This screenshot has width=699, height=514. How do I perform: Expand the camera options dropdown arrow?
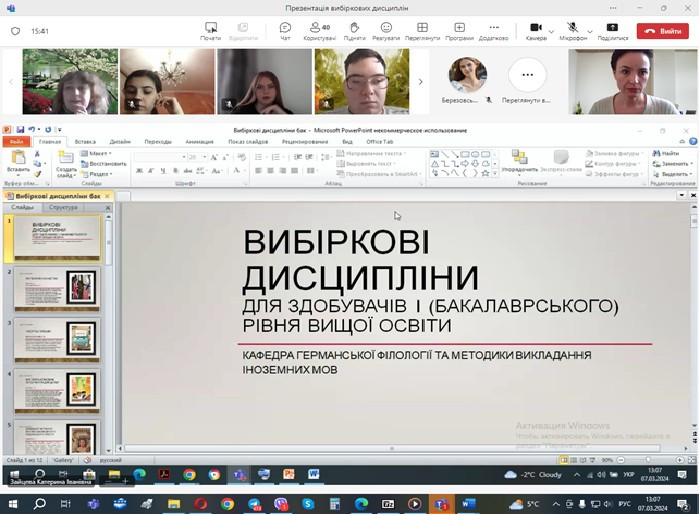pos(551,32)
